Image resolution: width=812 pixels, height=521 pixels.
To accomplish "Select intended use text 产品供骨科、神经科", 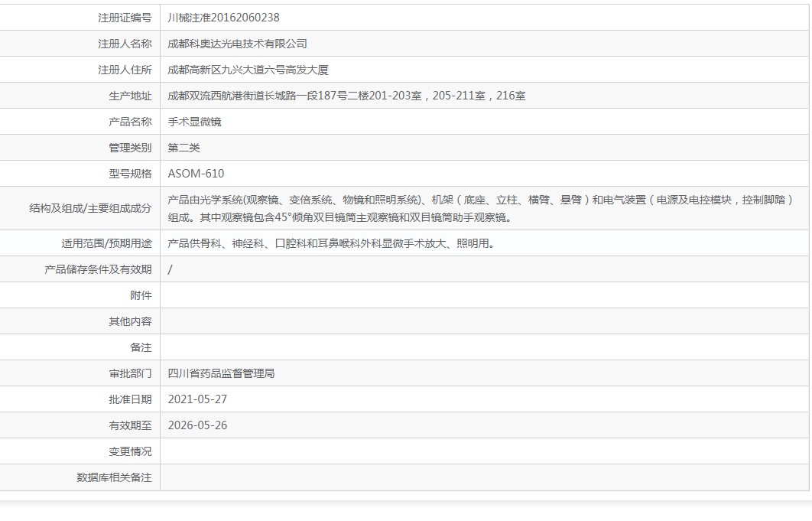I will pos(331,243).
